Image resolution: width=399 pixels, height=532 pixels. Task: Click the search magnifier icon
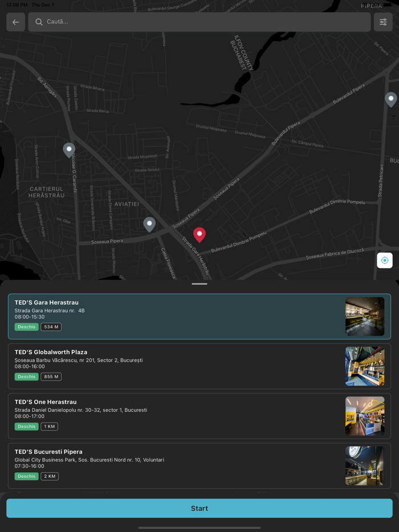39,22
